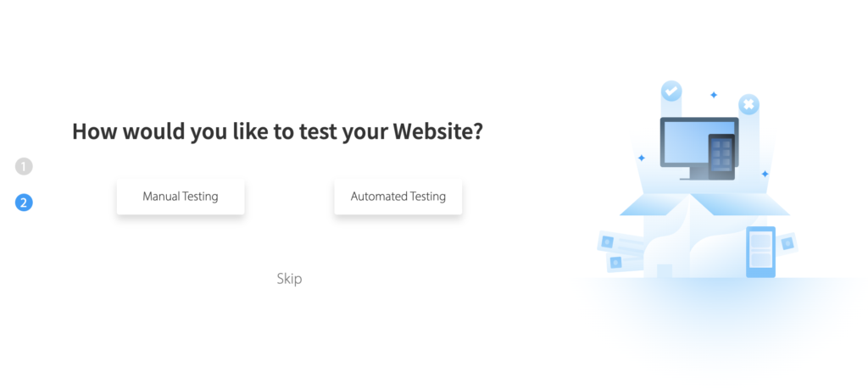The width and height of the screenshot is (868, 389).
Task: Click the X cross badge icon
Action: coord(748,104)
